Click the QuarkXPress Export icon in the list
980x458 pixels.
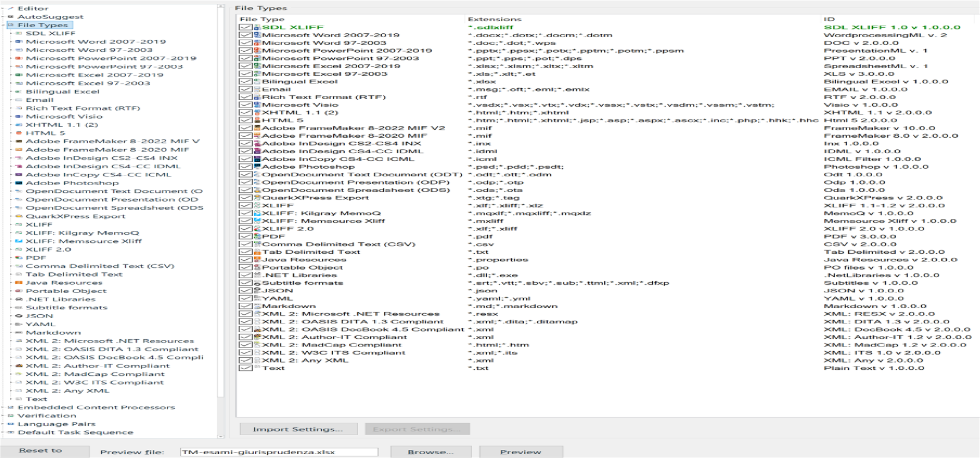click(257, 198)
